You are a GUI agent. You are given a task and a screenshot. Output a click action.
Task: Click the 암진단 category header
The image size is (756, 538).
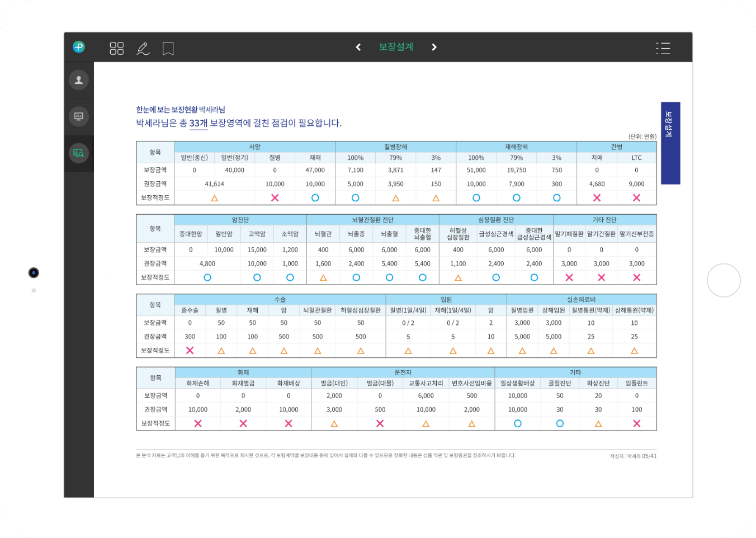[x=240, y=220]
